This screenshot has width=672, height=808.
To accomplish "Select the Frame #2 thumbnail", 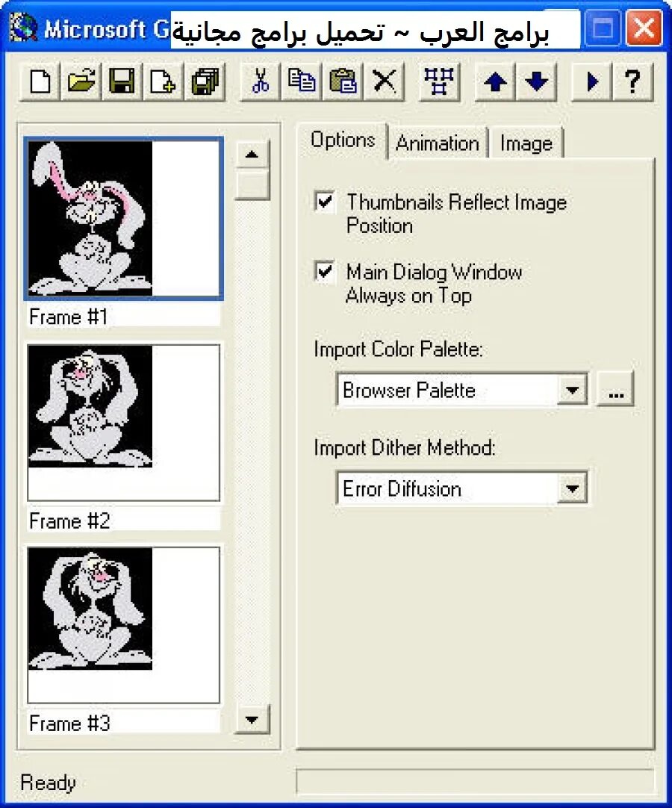I will pos(123,422).
